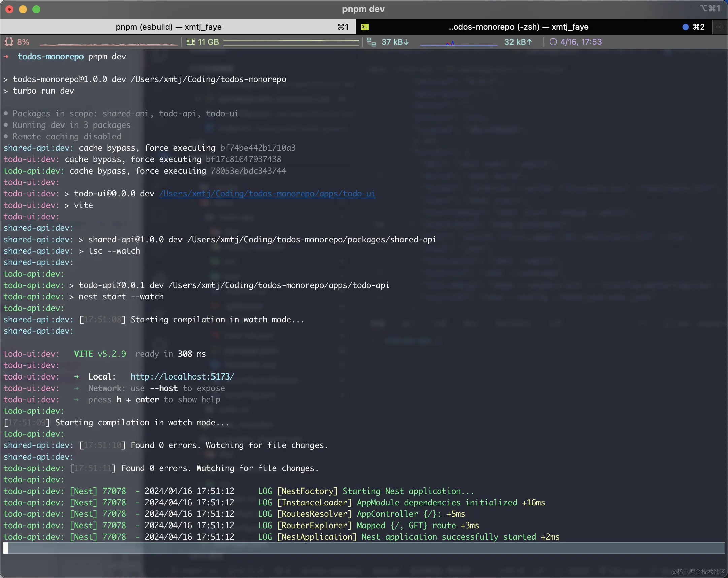Click the 'VITE v5.2.9' text
Screen dimensions: 728x578
100,354
